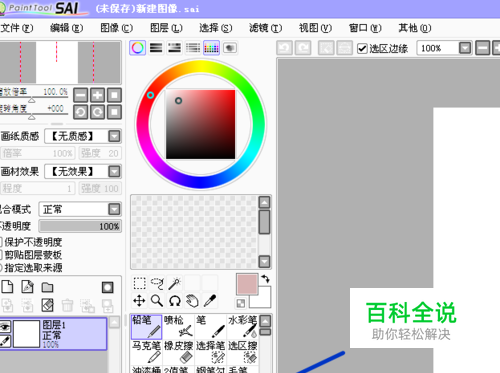Open 编辑 menu

66,28
